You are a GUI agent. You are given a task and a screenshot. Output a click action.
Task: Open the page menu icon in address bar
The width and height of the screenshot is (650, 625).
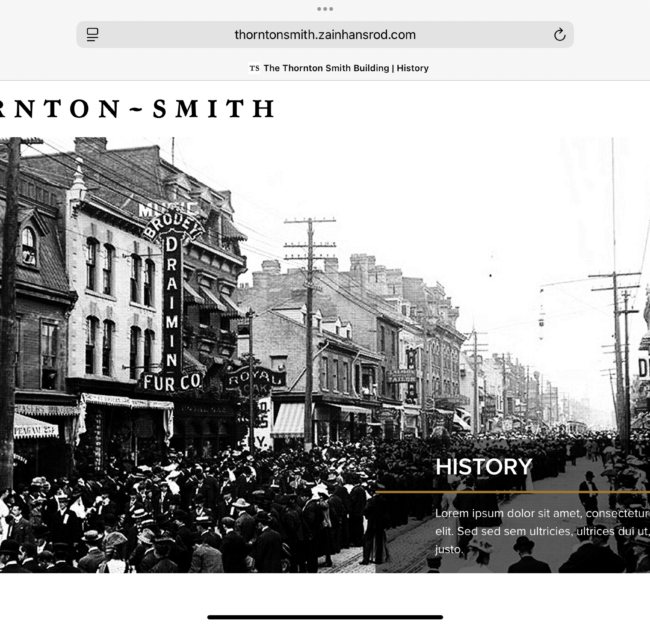pos(92,34)
